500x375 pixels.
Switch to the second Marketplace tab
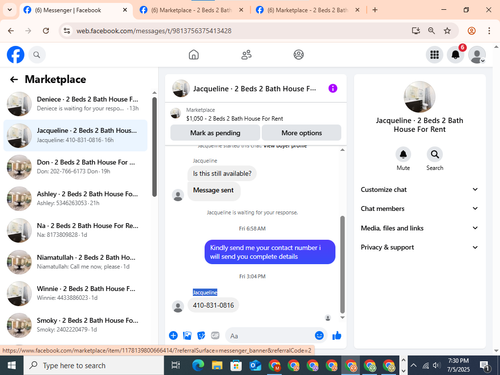pos(191,10)
